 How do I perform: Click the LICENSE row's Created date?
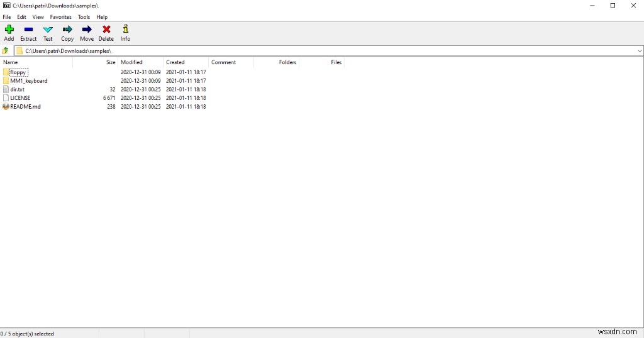(x=186, y=98)
